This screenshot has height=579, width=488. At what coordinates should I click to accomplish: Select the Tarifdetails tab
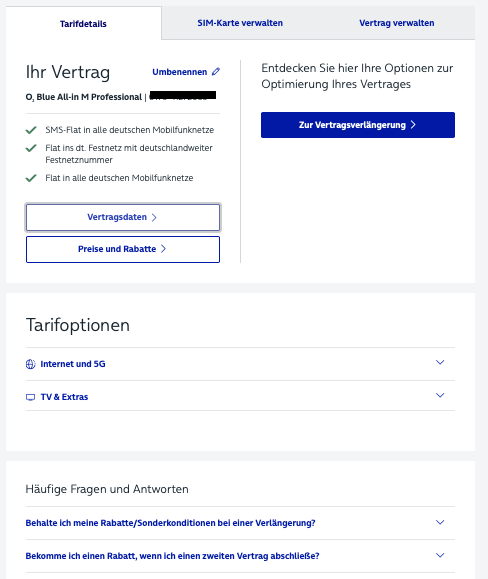point(83,24)
